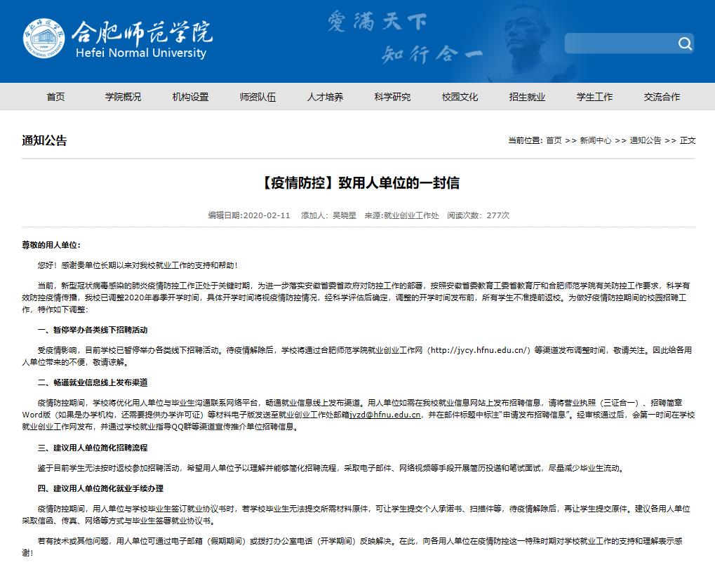Click the 通知公告 section heading
Image resolution: width=715 pixels, height=588 pixels.
tap(44, 140)
